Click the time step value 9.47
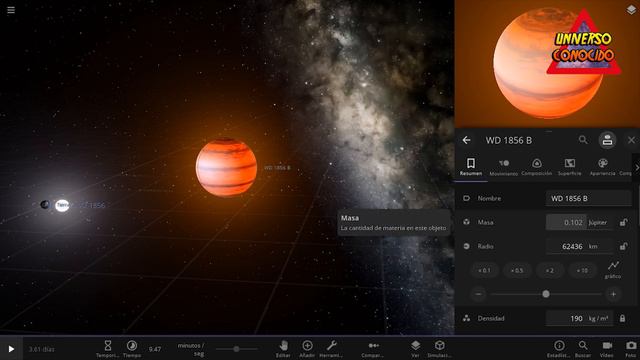 (155, 349)
